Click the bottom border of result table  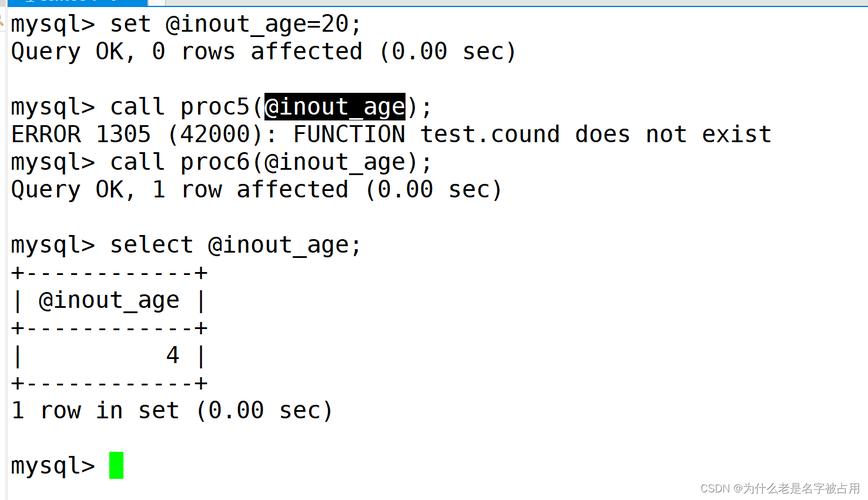click(109, 383)
